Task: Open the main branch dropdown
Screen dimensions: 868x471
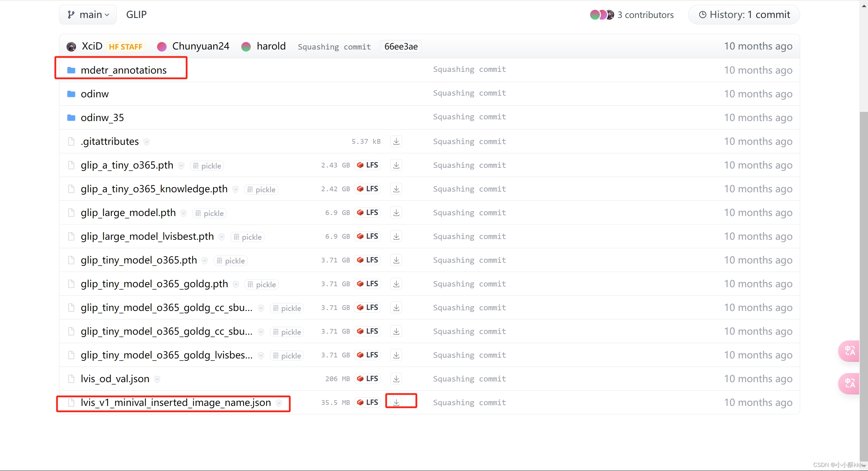Action: 88,15
